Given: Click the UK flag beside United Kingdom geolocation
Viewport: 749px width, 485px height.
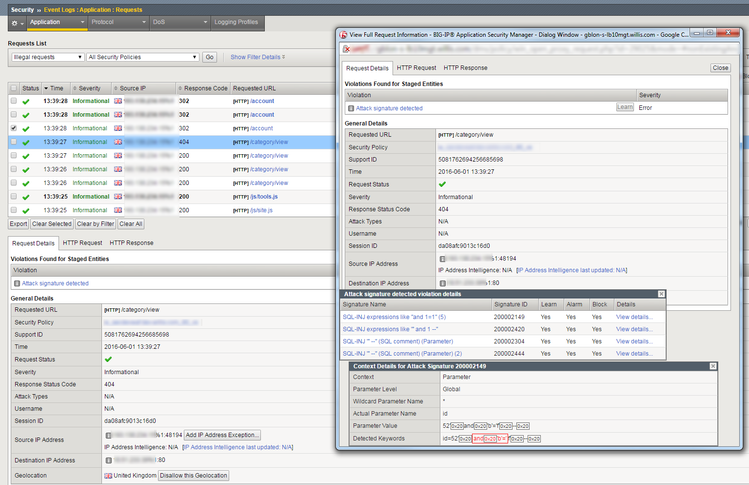Looking at the screenshot, I should (109, 474).
